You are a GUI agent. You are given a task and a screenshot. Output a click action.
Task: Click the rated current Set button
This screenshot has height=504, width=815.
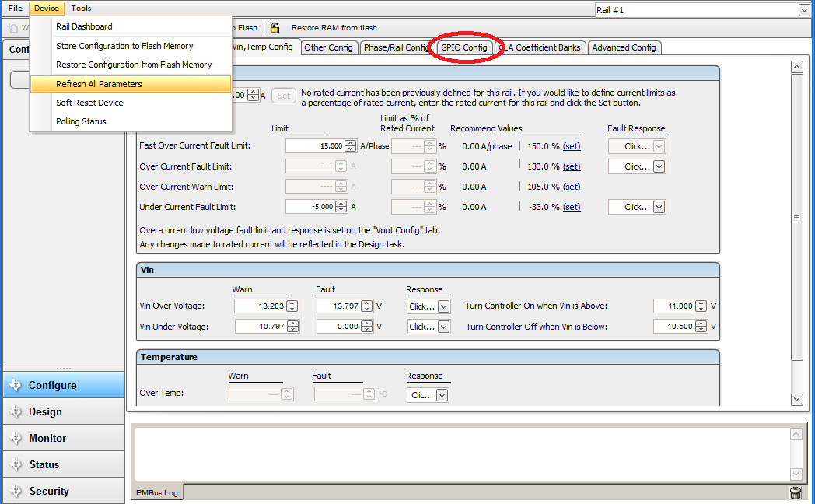tap(284, 96)
